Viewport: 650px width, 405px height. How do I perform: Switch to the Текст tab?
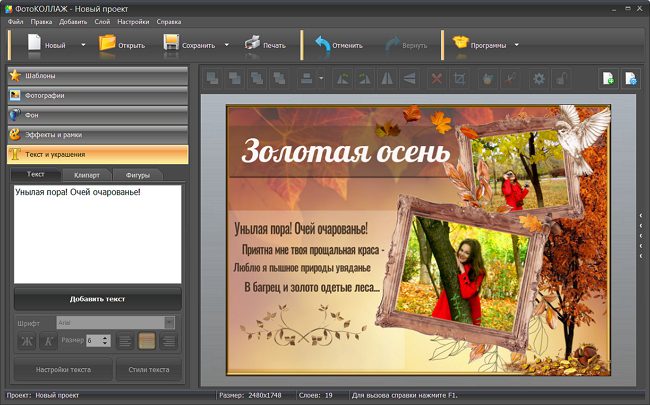point(36,175)
